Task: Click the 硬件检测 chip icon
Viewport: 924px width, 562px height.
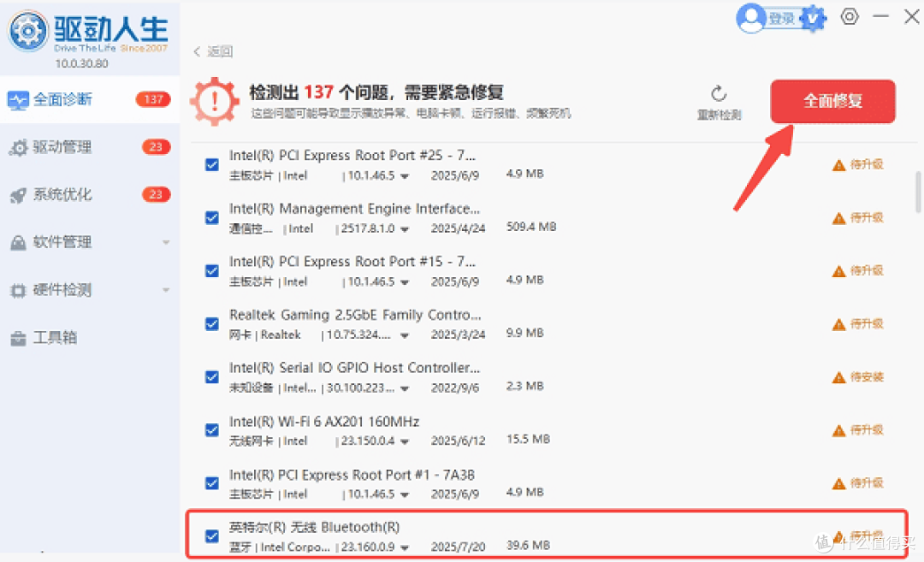Action: 18,291
